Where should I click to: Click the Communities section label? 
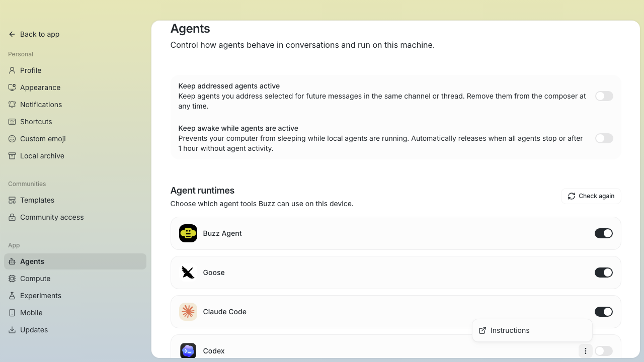(27, 184)
